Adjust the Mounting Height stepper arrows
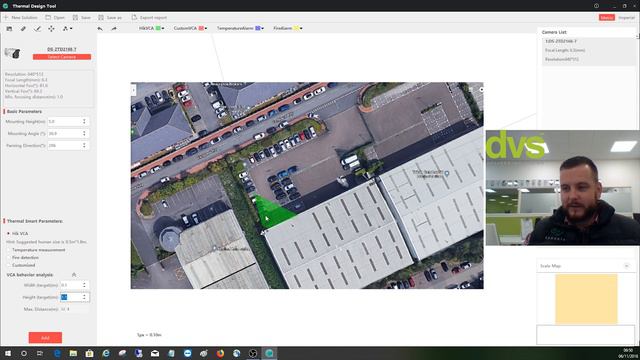The height and width of the screenshot is (360, 640). point(84,122)
